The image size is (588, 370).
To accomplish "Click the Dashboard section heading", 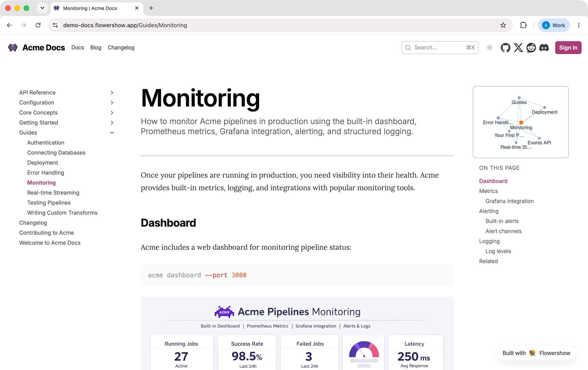I will pyautogui.click(x=168, y=223).
